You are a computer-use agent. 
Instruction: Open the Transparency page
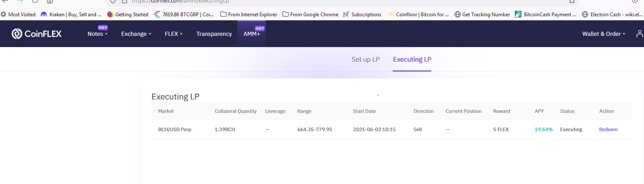click(214, 34)
